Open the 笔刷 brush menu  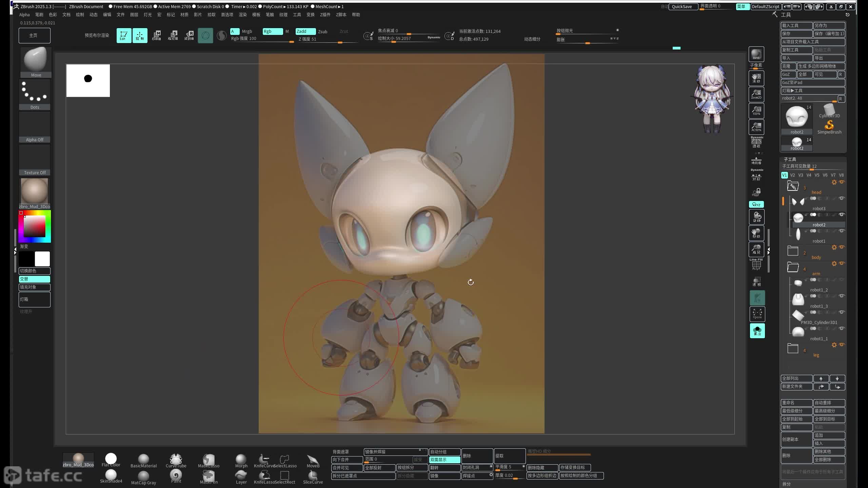click(39, 15)
